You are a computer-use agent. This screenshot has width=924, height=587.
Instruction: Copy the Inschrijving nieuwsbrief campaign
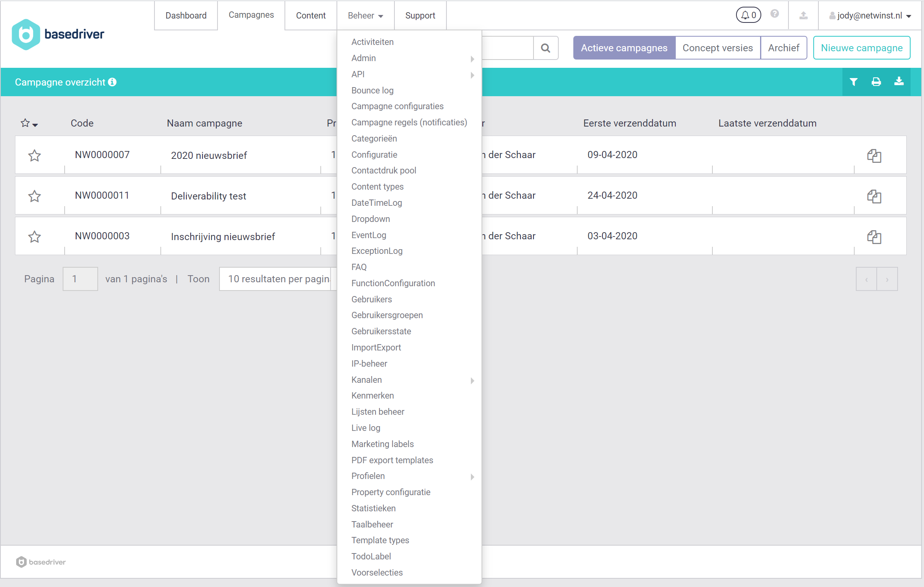pyautogui.click(x=874, y=237)
